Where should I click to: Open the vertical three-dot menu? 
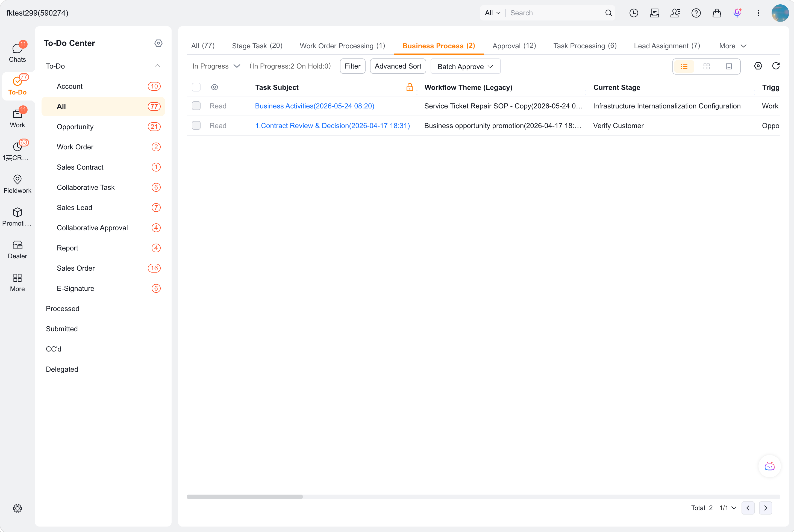click(x=758, y=13)
